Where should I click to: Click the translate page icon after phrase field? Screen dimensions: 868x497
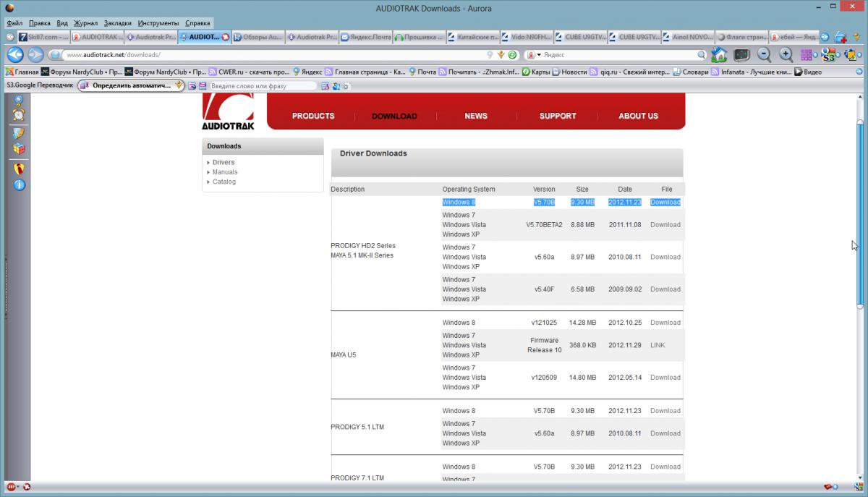325,86
